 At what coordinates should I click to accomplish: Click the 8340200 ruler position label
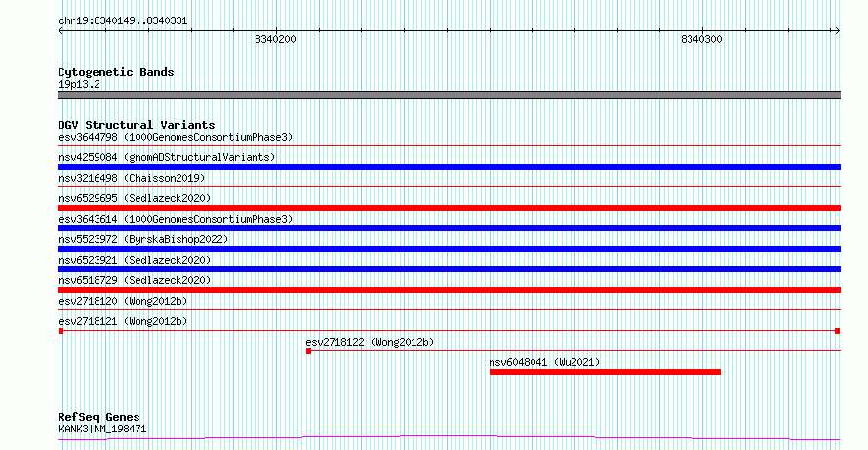[276, 39]
